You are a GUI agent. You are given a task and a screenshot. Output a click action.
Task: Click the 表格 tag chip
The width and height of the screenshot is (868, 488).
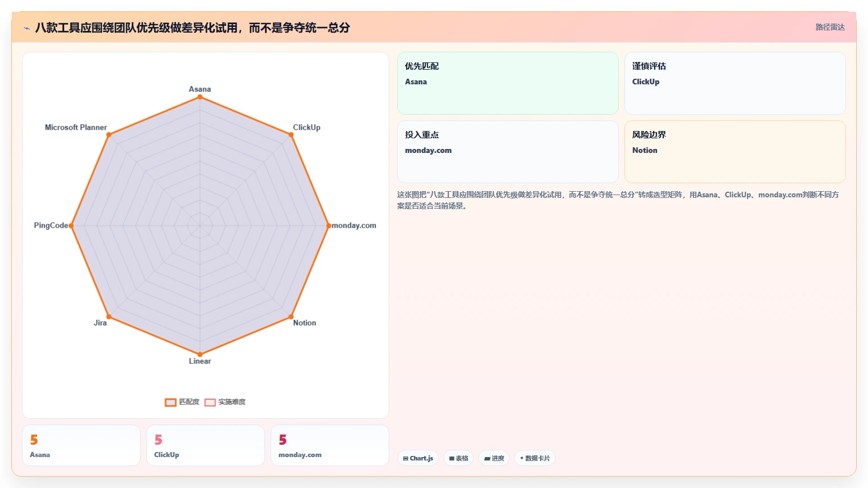(x=458, y=458)
